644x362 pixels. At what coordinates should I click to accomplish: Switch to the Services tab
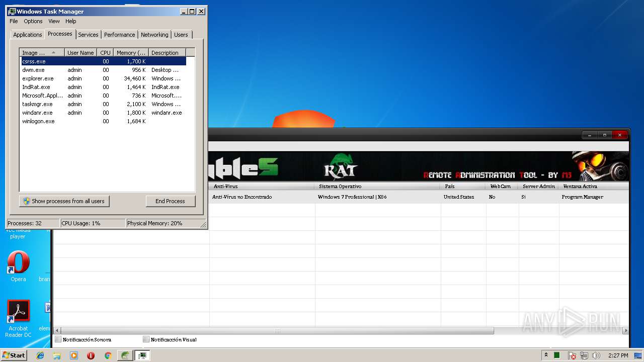88,35
